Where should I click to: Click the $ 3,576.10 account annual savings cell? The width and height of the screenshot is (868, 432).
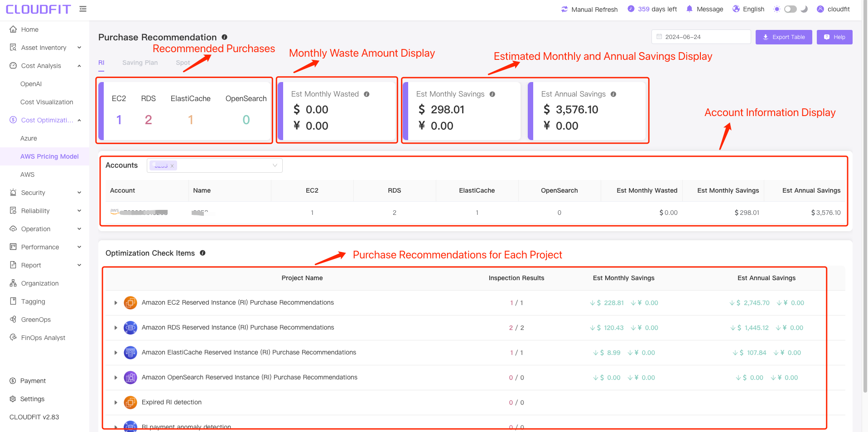pos(825,213)
